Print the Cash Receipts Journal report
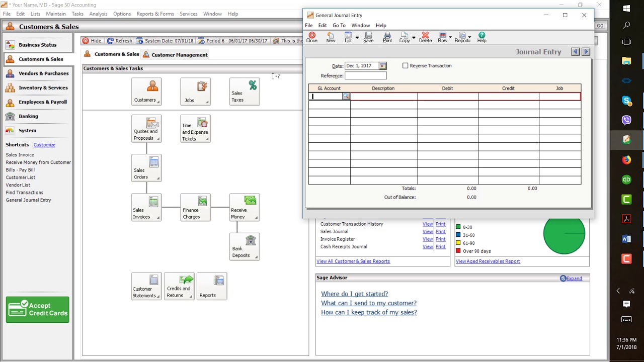The height and width of the screenshot is (362, 644). (x=440, y=247)
